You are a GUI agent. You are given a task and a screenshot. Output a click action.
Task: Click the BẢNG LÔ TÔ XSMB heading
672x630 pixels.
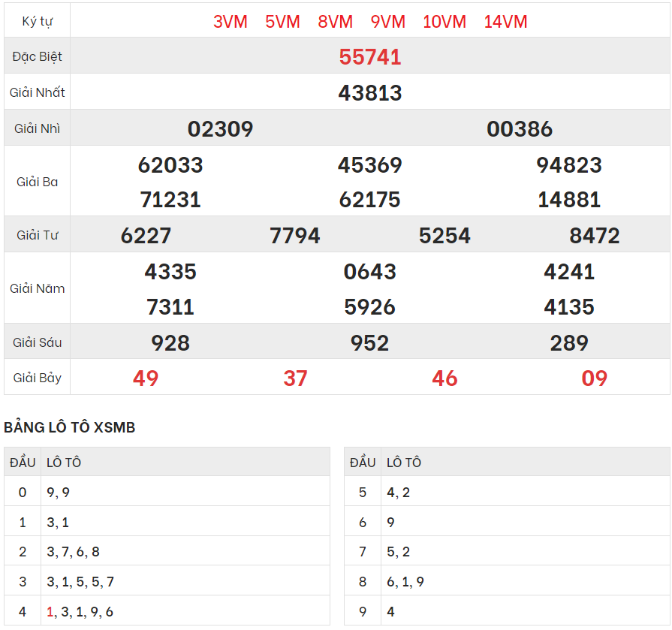(70, 427)
